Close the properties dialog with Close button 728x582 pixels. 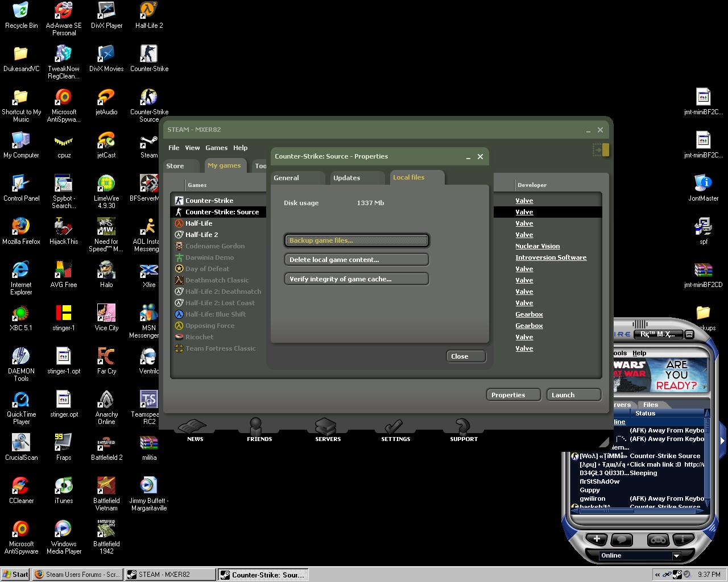click(466, 356)
